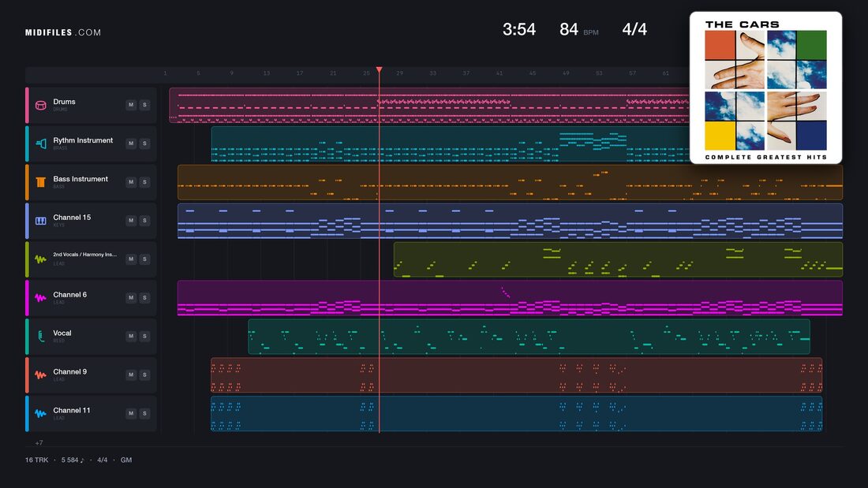Click the 4/4 time signature in the header
This screenshot has height=488, width=868.
[634, 29]
